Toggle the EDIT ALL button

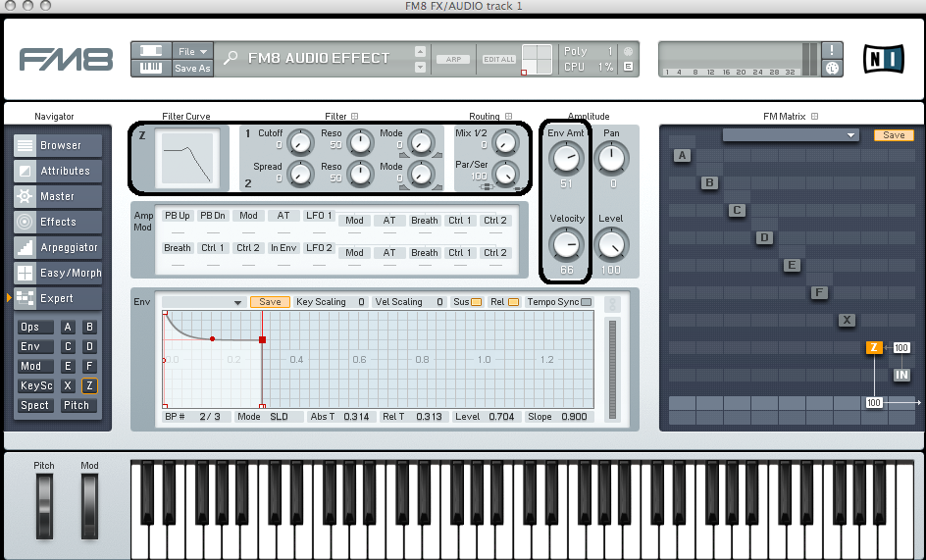click(499, 59)
